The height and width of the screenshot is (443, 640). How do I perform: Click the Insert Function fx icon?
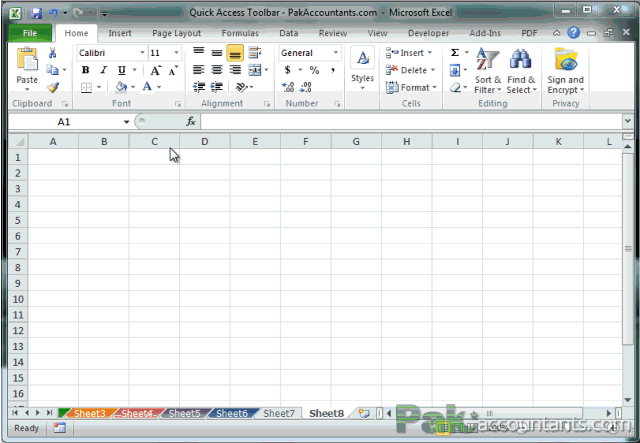pos(191,121)
